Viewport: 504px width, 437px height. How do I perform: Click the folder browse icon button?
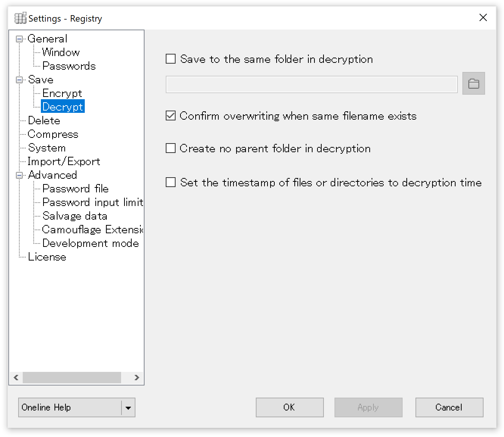[473, 83]
